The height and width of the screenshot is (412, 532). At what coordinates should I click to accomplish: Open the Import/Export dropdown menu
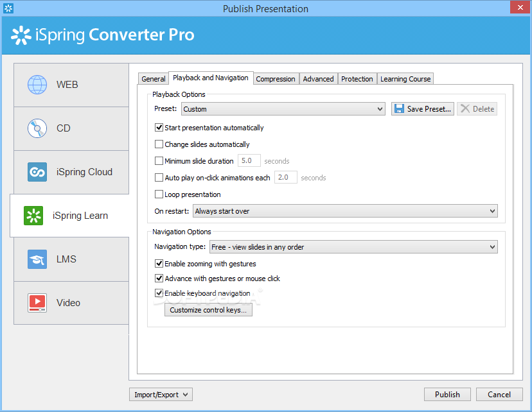click(x=161, y=395)
